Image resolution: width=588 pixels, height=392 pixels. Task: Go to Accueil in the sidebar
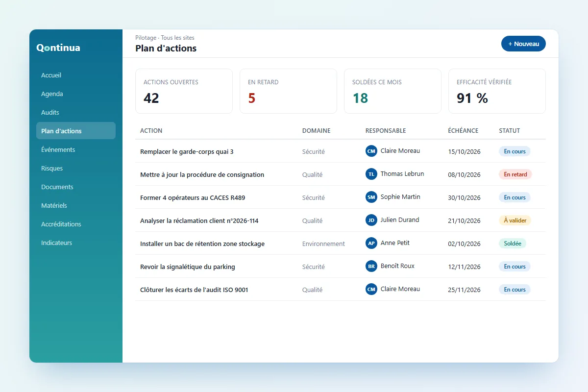(76, 75)
